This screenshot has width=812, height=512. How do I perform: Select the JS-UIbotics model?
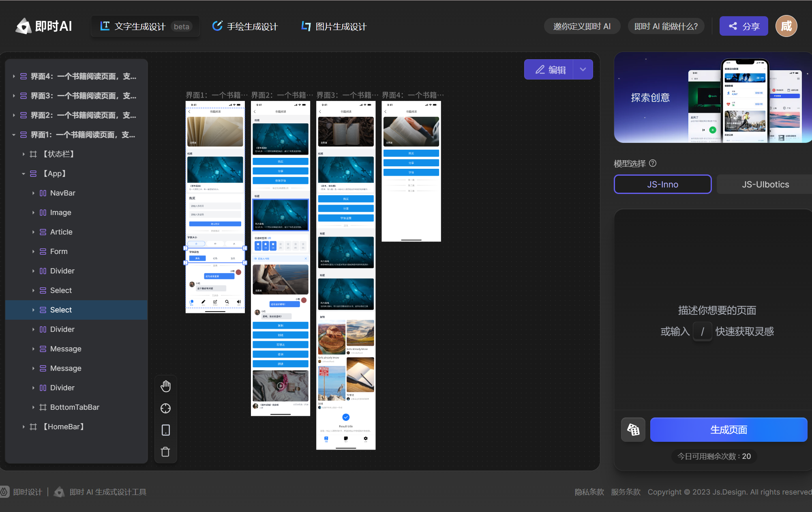[x=765, y=184]
